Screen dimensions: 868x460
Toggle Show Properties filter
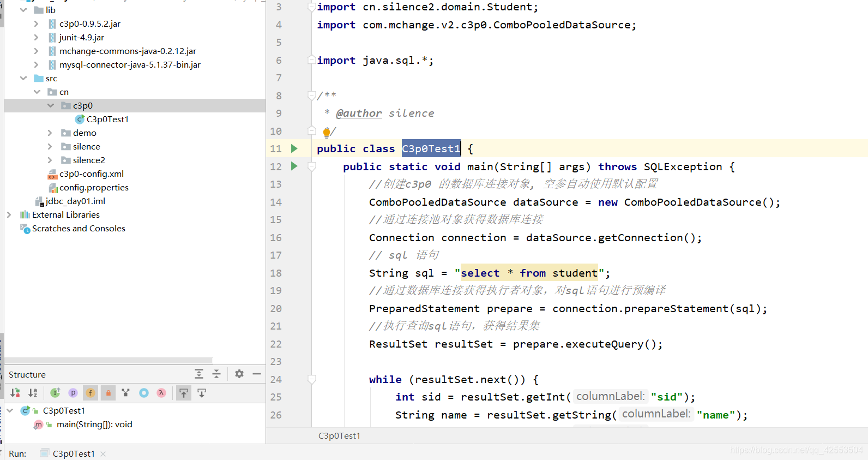click(73, 393)
